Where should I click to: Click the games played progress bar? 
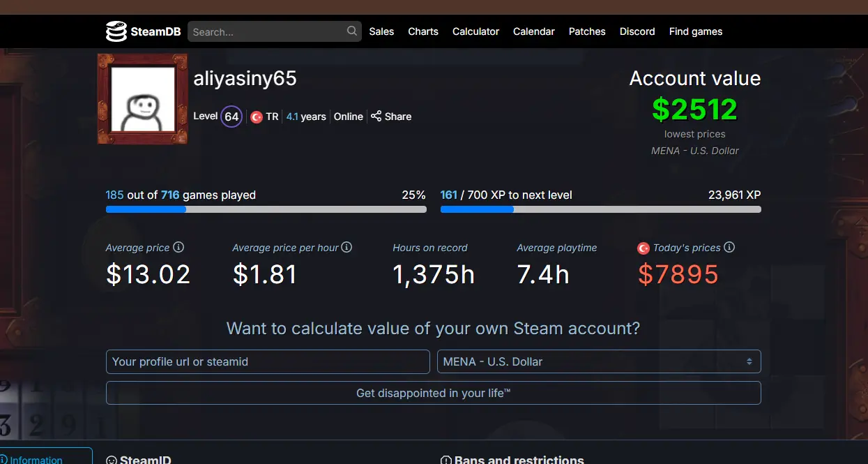[266, 209]
